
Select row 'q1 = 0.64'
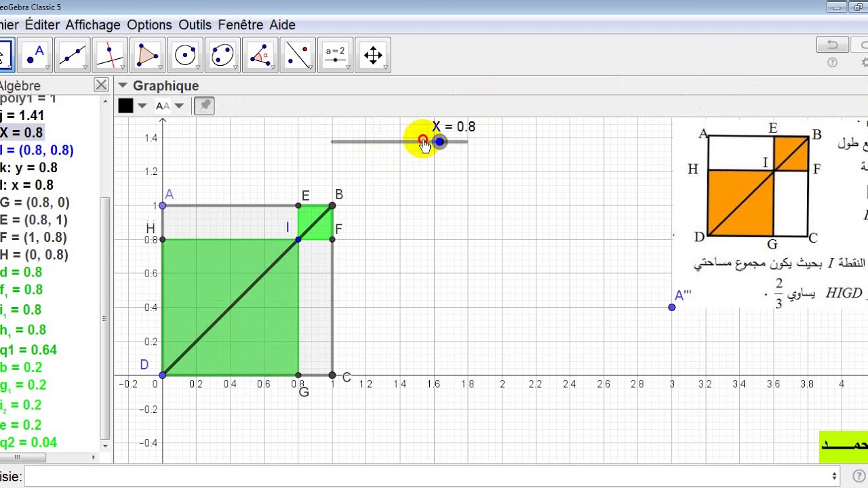tap(28, 350)
